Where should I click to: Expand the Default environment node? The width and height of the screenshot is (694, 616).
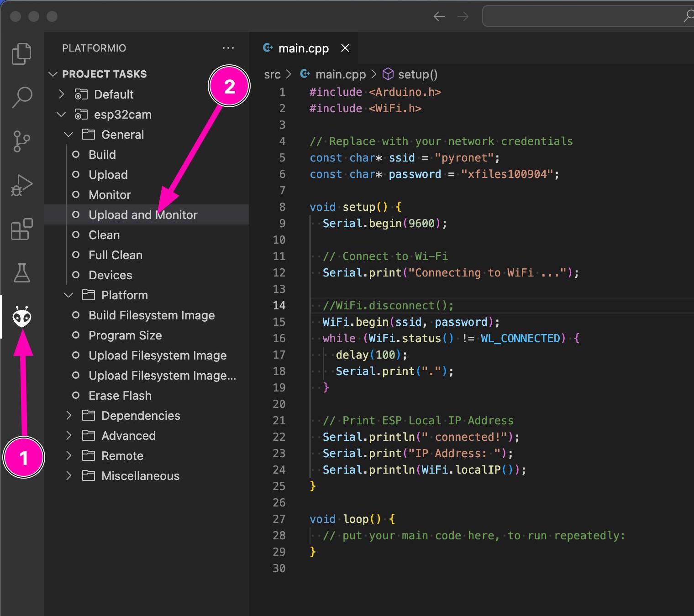(x=61, y=94)
